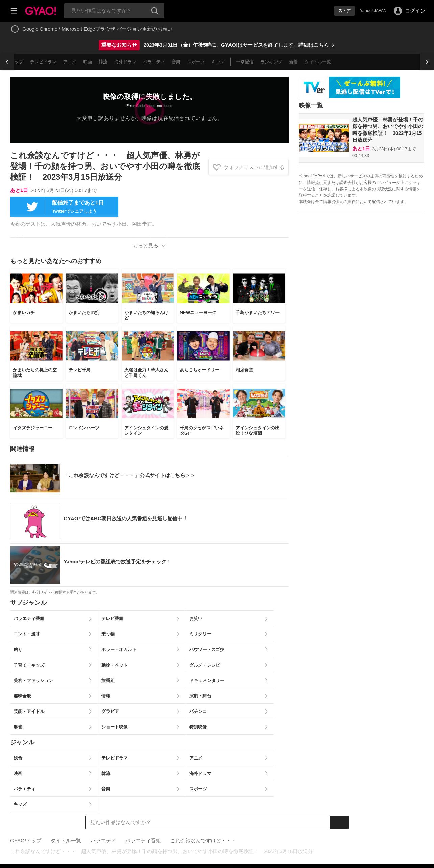Open かまいガチ thumbnail
Image resolution: width=434 pixels, height=868 pixels.
(x=36, y=288)
